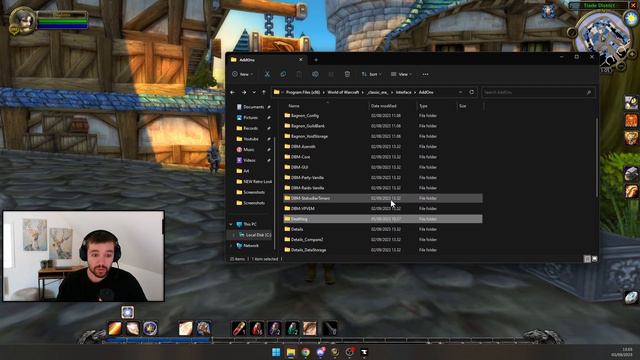The height and width of the screenshot is (360, 640).
Task: Click the Search AddOns input field
Action: (x=538, y=93)
